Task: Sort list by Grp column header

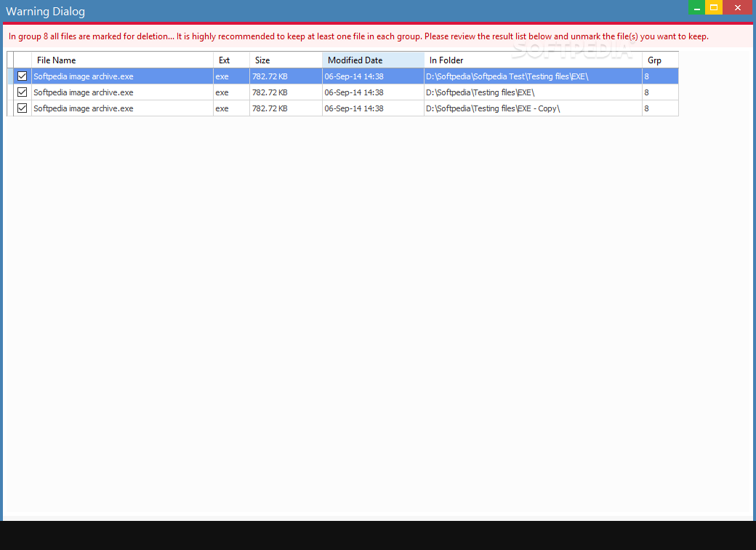Action: (660, 60)
